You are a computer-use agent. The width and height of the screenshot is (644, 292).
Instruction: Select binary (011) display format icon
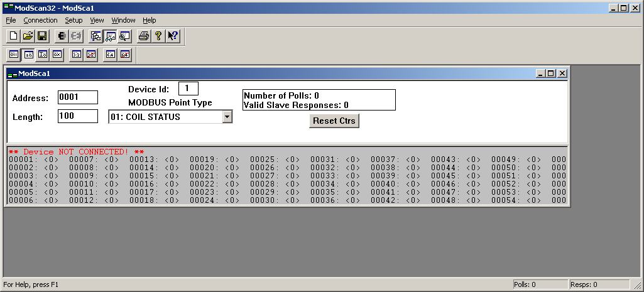coord(14,55)
